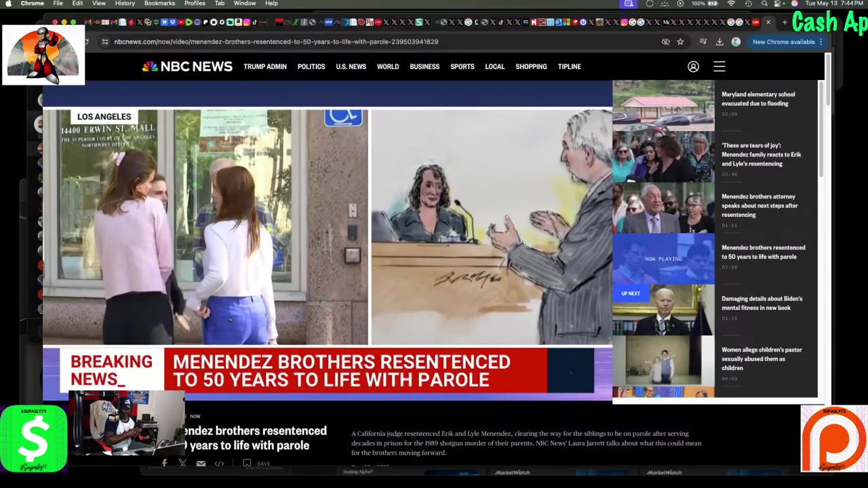Open the NBC News hamburger menu

pyautogui.click(x=719, y=66)
